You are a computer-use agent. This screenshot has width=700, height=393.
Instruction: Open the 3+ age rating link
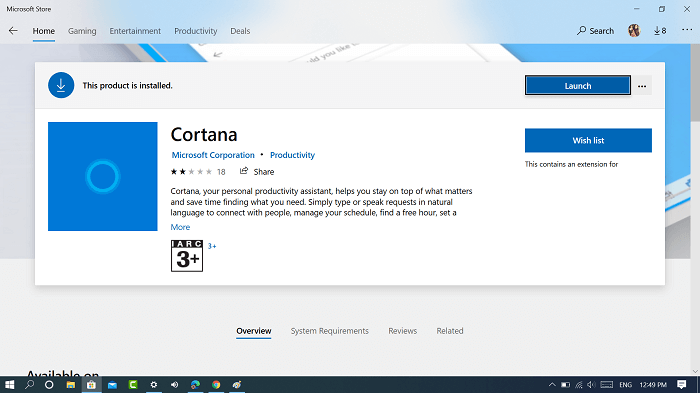[x=212, y=246]
